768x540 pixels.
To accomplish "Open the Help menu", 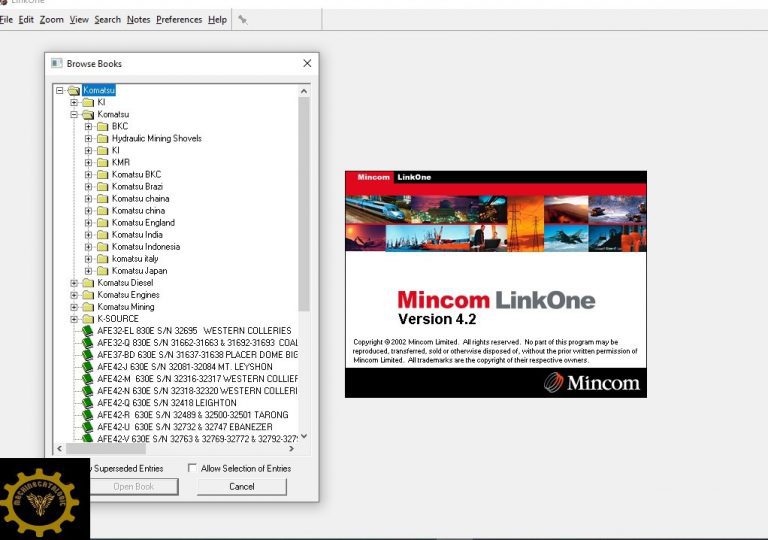I will [217, 20].
